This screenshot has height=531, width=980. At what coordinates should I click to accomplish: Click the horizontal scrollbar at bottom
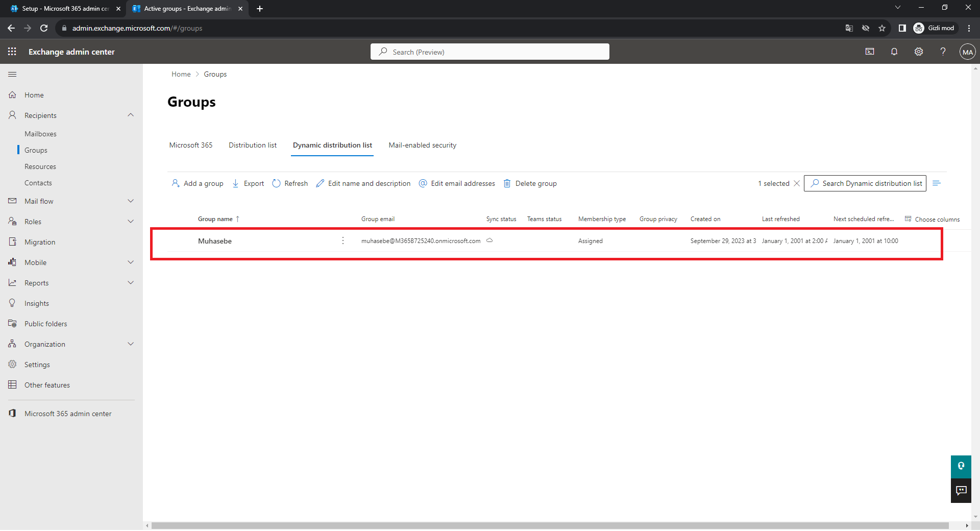pyautogui.click(x=550, y=525)
